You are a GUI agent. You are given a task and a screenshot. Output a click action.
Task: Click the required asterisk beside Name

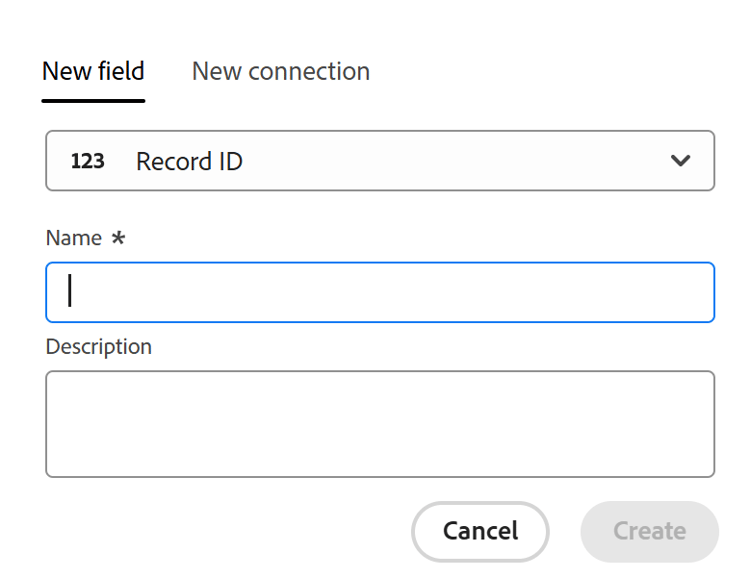(118, 238)
